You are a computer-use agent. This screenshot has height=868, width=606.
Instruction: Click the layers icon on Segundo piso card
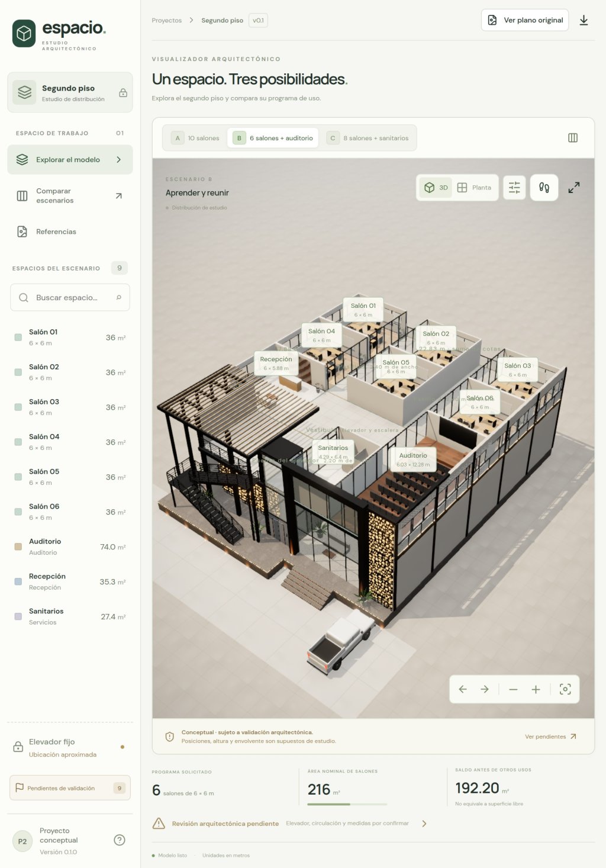24,92
